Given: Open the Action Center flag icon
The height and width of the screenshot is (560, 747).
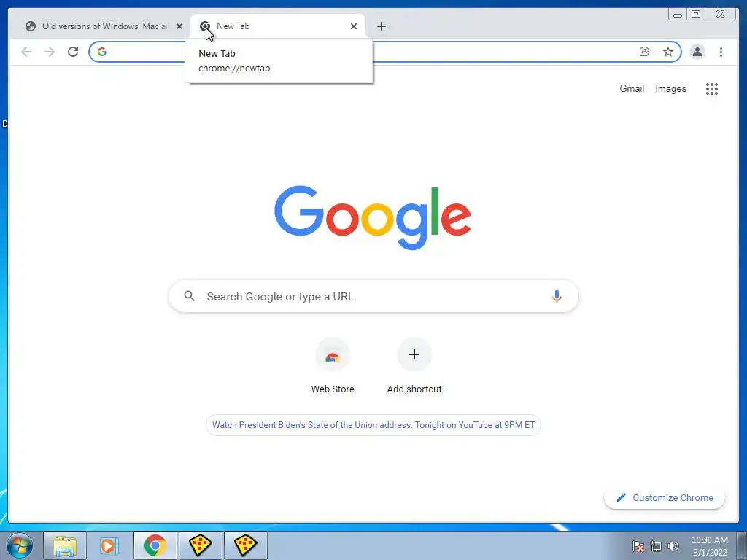Looking at the screenshot, I should click(x=638, y=546).
